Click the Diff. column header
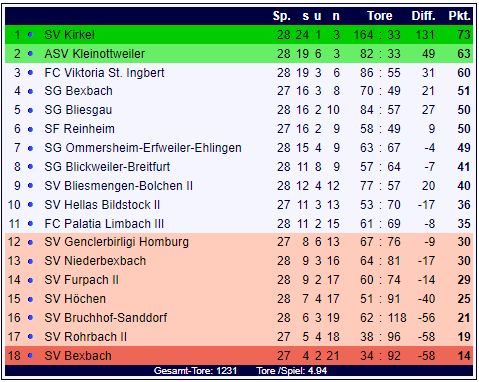Image resolution: width=479 pixels, height=382 pixels. (x=423, y=16)
